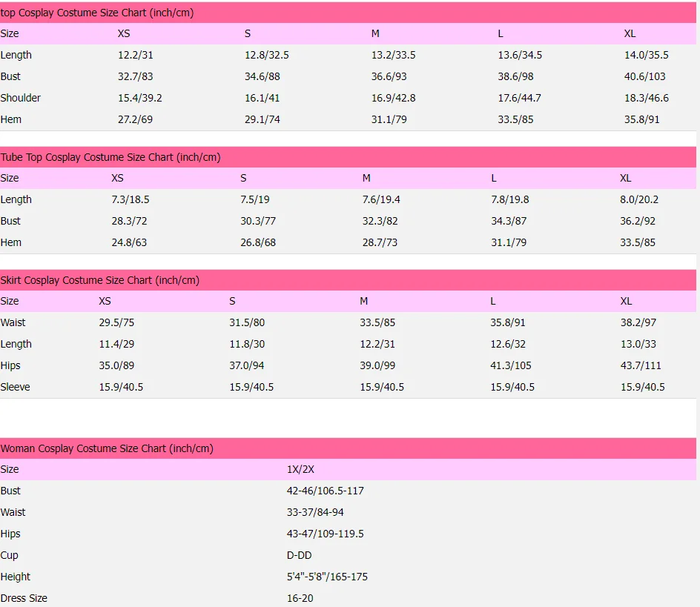Screen dimensions: 700x607
Task: Click the 'Skirt Cosplay Costume Size Chart' heading
Action: coord(99,280)
